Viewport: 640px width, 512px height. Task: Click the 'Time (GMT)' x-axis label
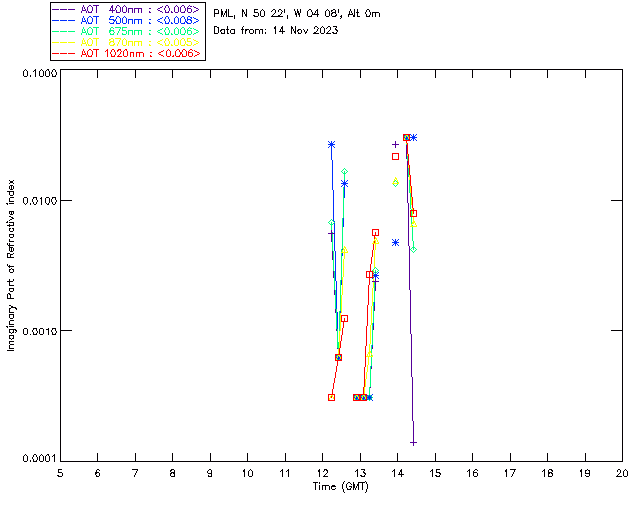point(341,486)
